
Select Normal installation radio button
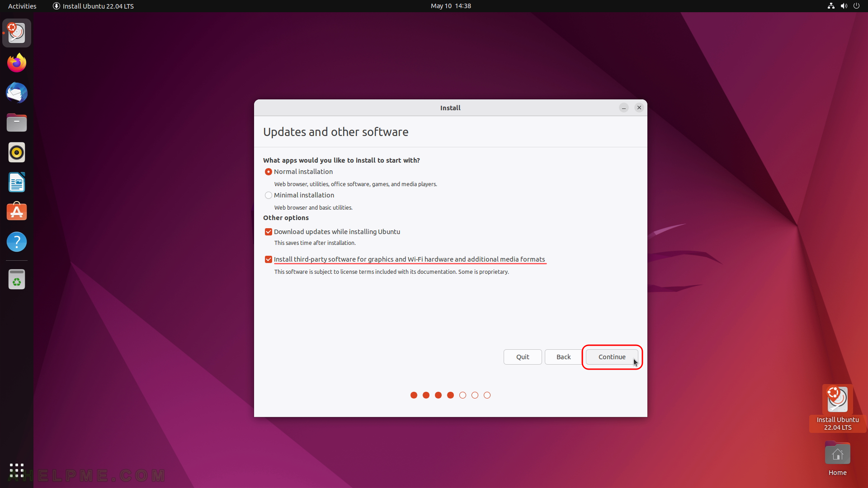tap(269, 172)
